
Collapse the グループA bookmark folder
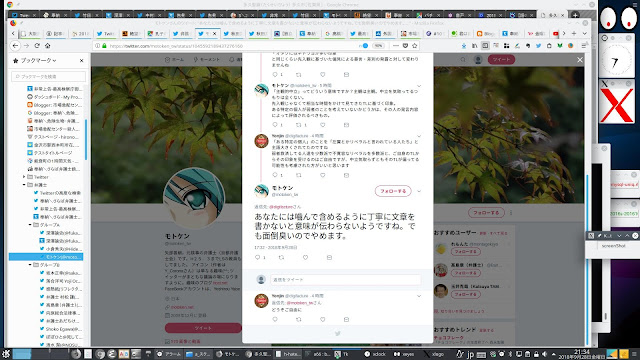pos(30,225)
